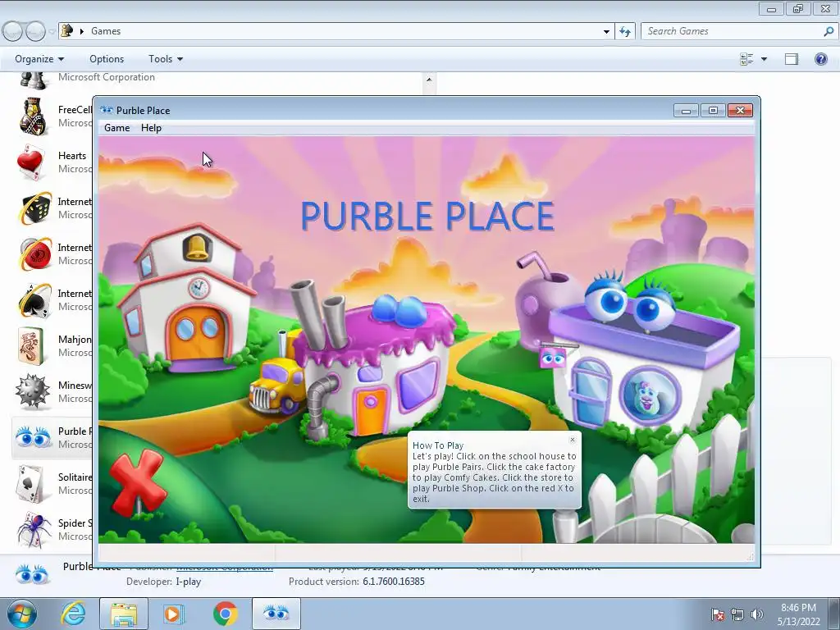Screen dimensions: 840x630
Task: Click the Hearts label text
Action: [x=72, y=155]
